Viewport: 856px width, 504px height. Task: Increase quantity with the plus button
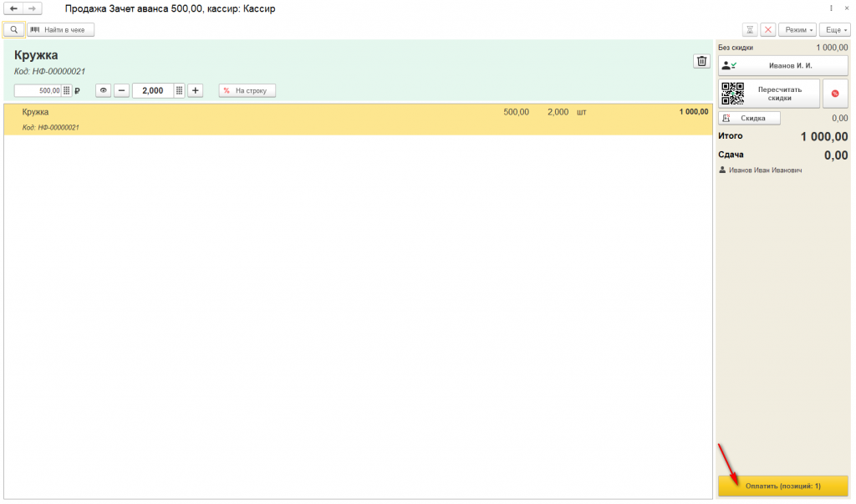(x=196, y=90)
